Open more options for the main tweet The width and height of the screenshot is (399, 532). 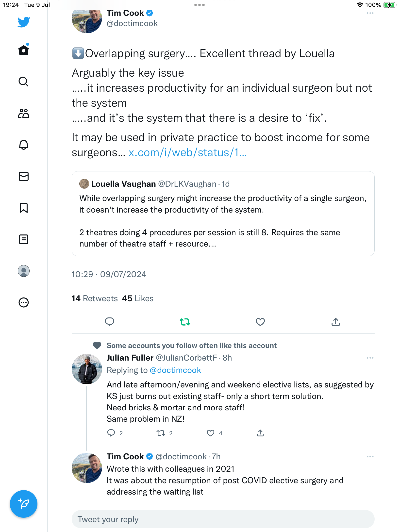(x=370, y=13)
